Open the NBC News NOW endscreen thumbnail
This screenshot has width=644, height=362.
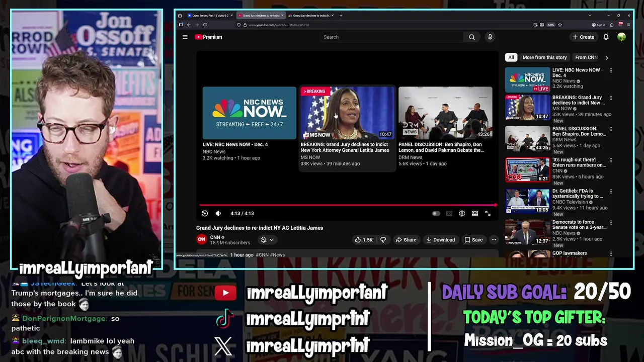click(x=250, y=113)
